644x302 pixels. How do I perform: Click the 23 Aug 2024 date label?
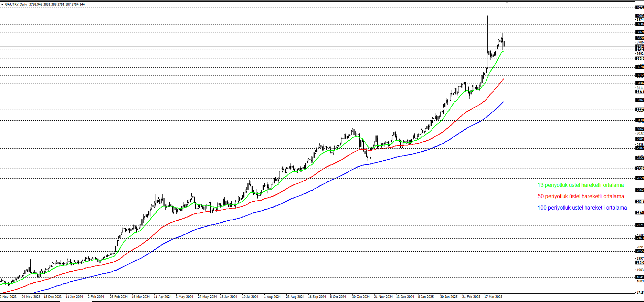click(295, 297)
